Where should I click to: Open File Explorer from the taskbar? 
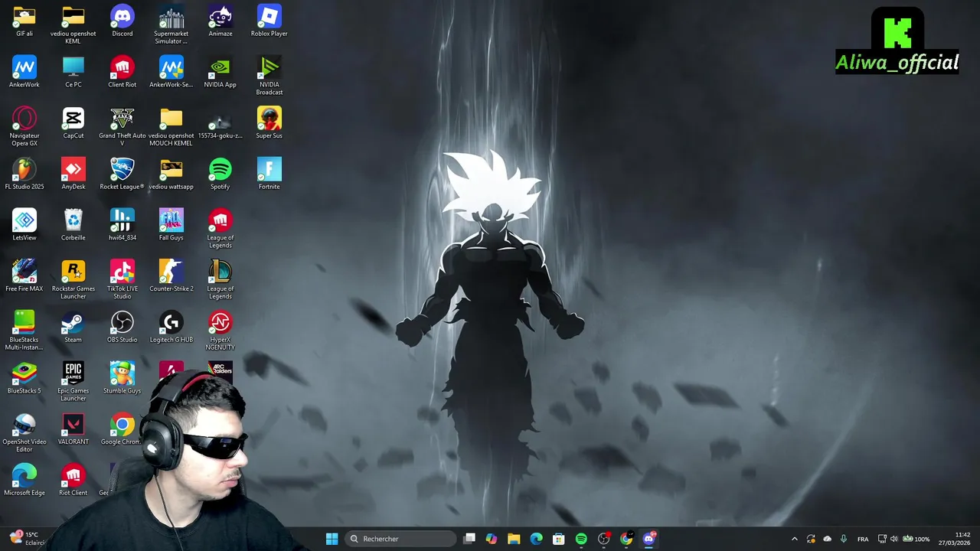(x=514, y=539)
